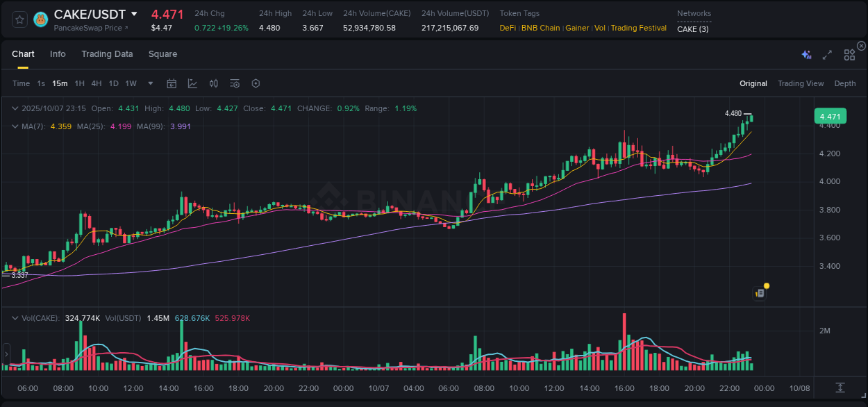Switch to the Trading Data tab
Screen dimensions: 868x407
coord(107,53)
